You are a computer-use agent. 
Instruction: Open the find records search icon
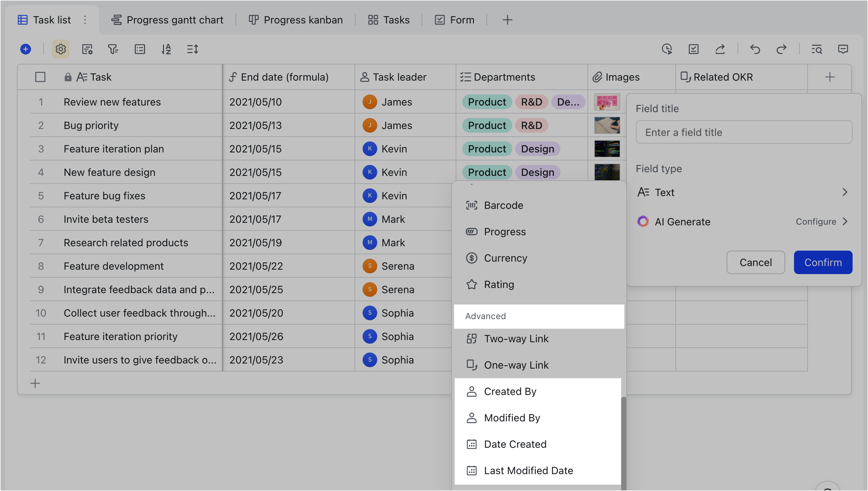tap(817, 49)
